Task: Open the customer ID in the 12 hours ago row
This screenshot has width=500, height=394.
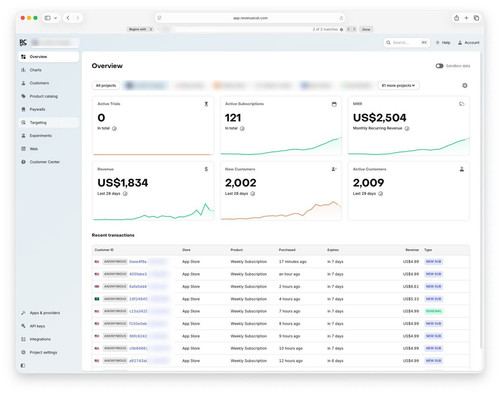Action: pyautogui.click(x=138, y=361)
